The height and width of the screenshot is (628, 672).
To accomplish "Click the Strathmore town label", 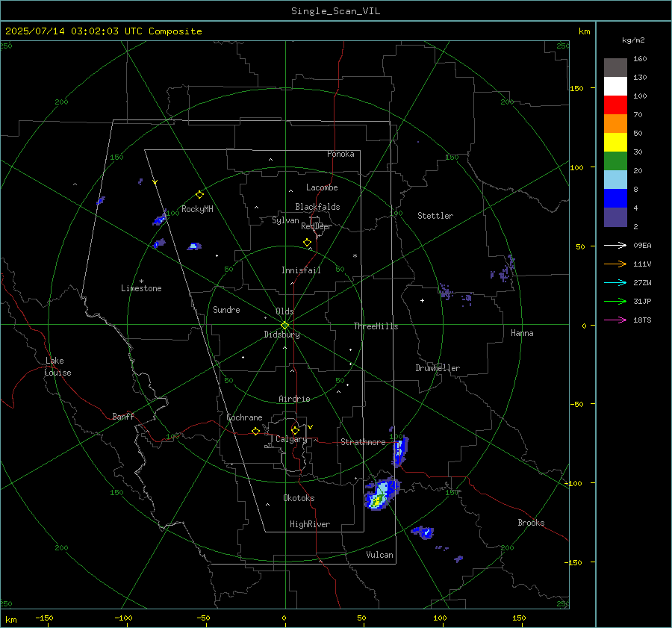I will tap(363, 442).
